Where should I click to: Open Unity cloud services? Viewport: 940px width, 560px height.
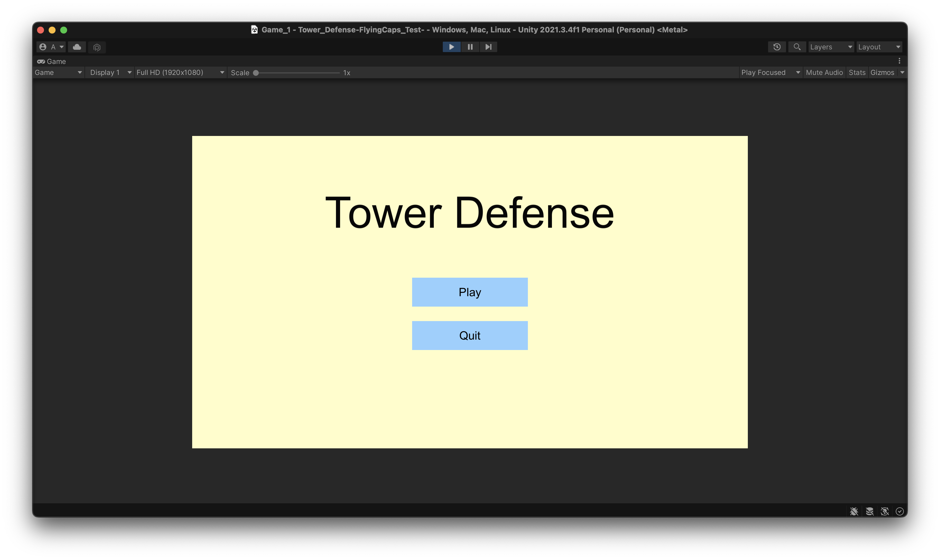coord(77,47)
